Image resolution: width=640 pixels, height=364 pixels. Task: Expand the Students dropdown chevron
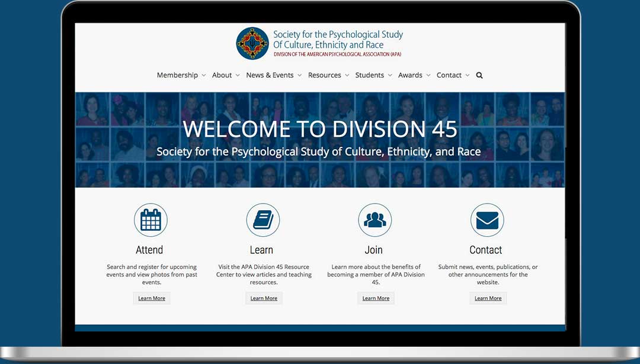(390, 75)
